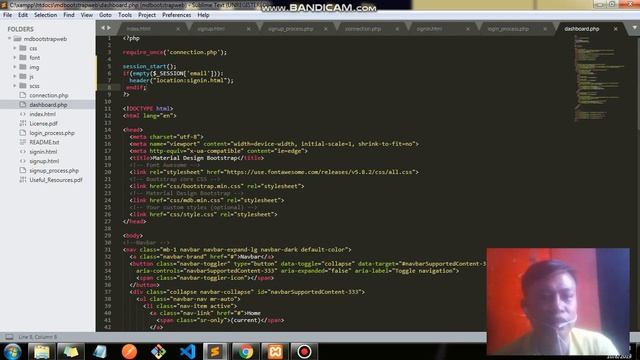Expand the font folder arrow
The width and height of the screenshot is (640, 360).
tap(15, 58)
